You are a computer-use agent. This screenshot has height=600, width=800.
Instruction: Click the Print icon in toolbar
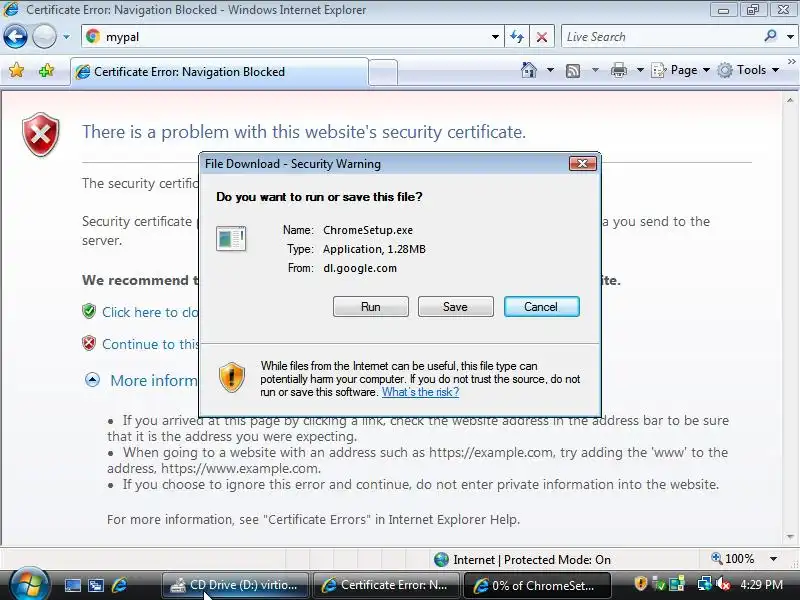point(618,70)
